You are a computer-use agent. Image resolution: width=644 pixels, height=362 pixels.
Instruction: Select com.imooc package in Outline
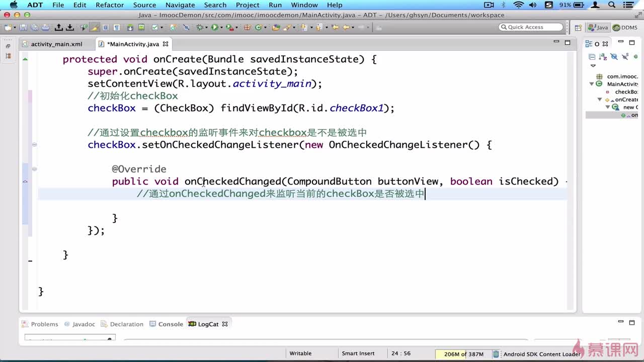click(622, 76)
